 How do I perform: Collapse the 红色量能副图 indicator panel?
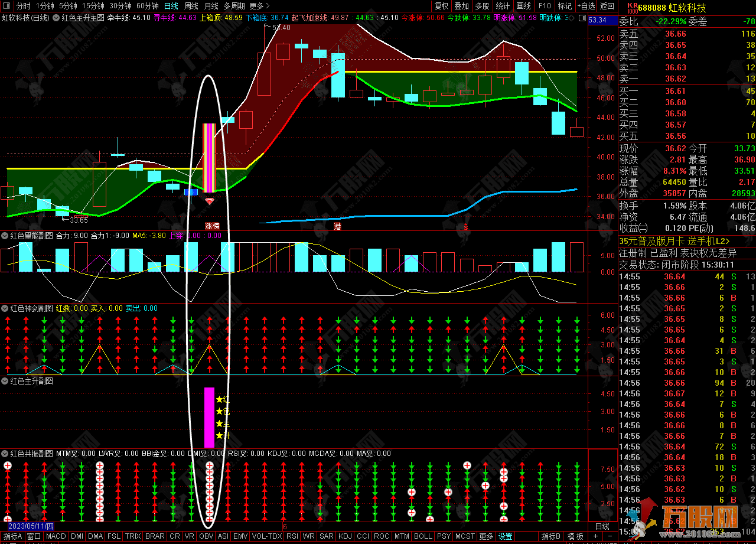(x=5, y=236)
